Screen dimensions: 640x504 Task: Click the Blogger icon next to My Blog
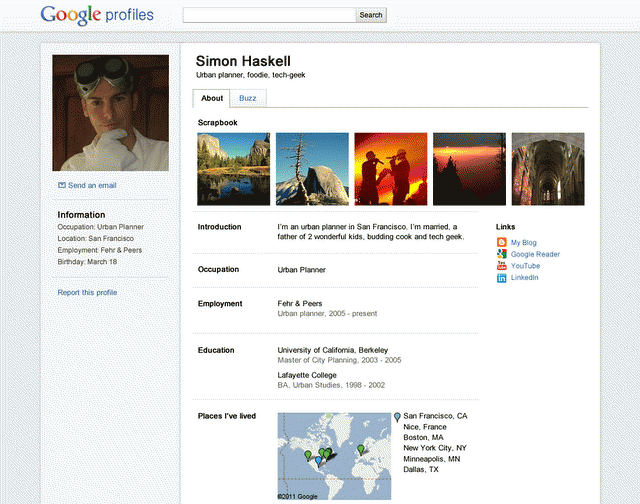coord(502,243)
